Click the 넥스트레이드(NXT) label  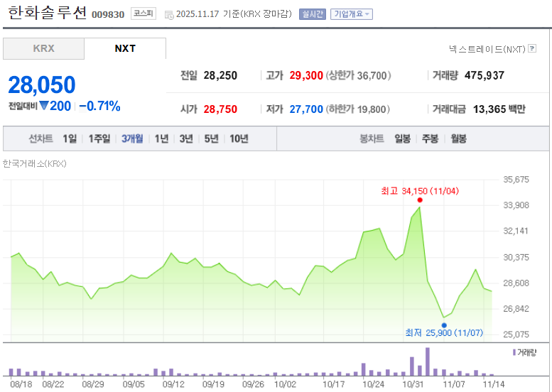tap(487, 49)
